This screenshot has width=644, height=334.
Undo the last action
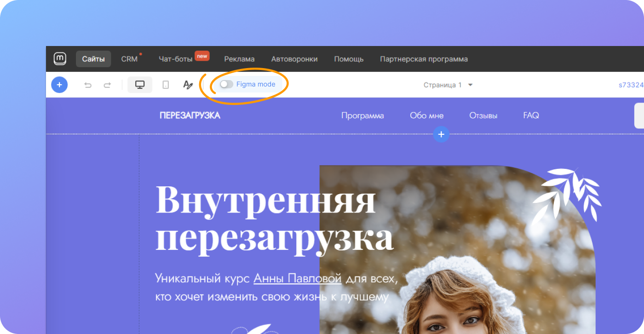(x=88, y=85)
